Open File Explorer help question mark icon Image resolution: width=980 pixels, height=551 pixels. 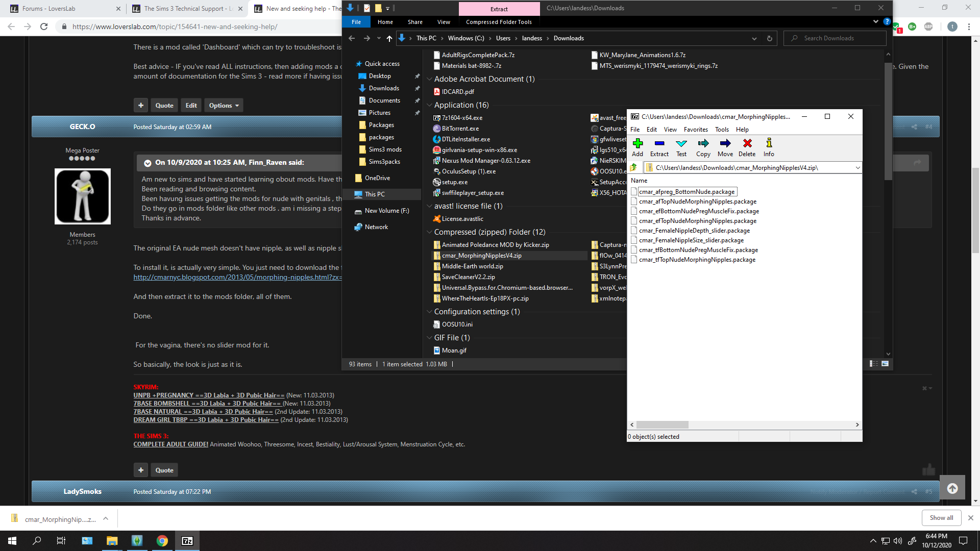[x=887, y=21]
